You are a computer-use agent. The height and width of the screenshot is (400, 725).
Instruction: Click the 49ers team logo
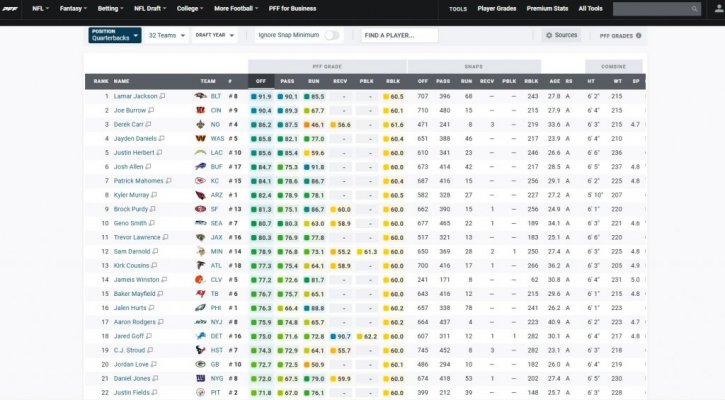point(200,209)
